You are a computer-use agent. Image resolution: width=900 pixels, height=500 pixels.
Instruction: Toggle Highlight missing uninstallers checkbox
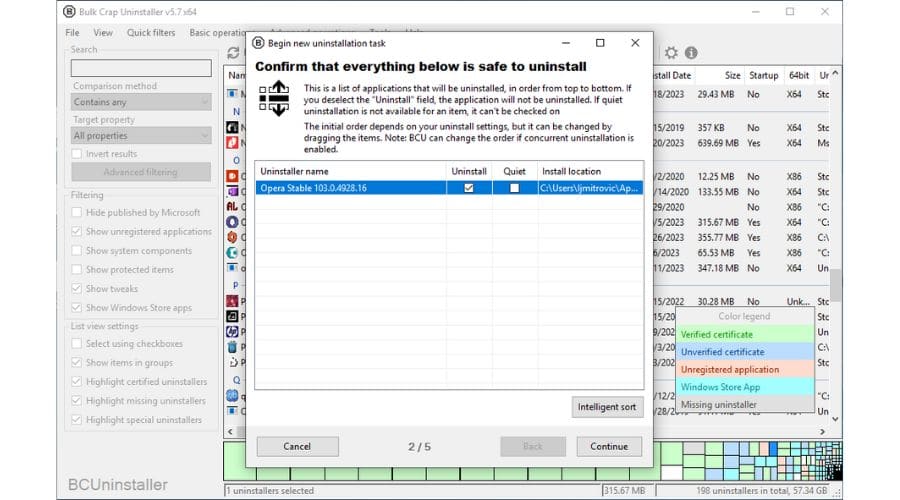coord(77,401)
